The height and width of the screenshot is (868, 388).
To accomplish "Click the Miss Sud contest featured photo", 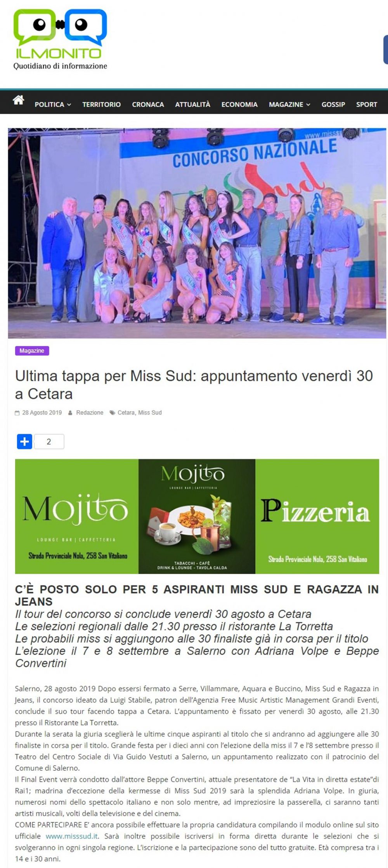I will pos(197,233).
